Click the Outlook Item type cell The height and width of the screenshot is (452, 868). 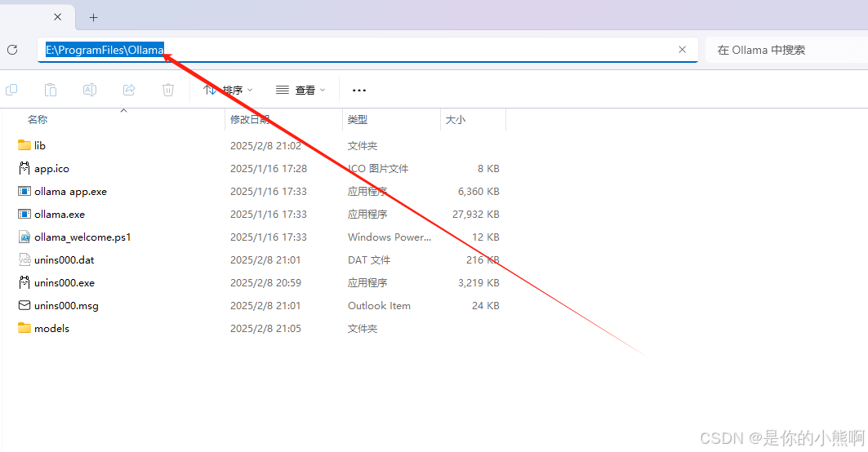pyautogui.click(x=379, y=305)
